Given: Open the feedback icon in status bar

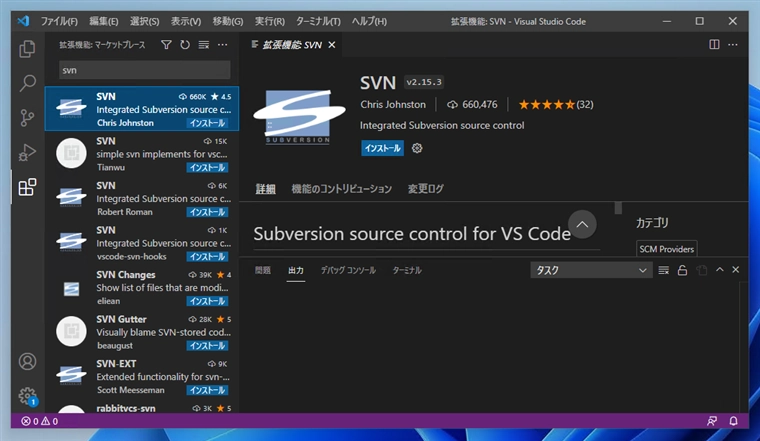Looking at the screenshot, I should (712, 421).
